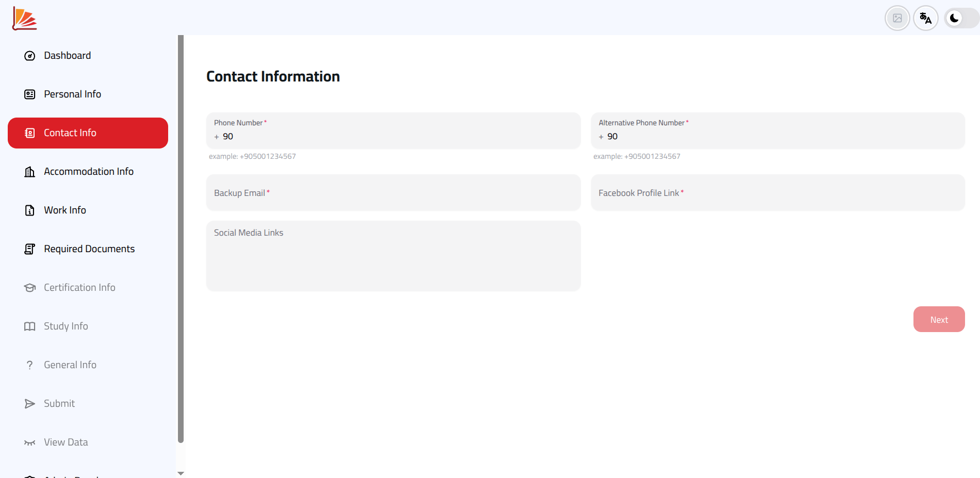Click the image placeholder button in header
Viewport: 980px width, 478px height.
coord(897,19)
